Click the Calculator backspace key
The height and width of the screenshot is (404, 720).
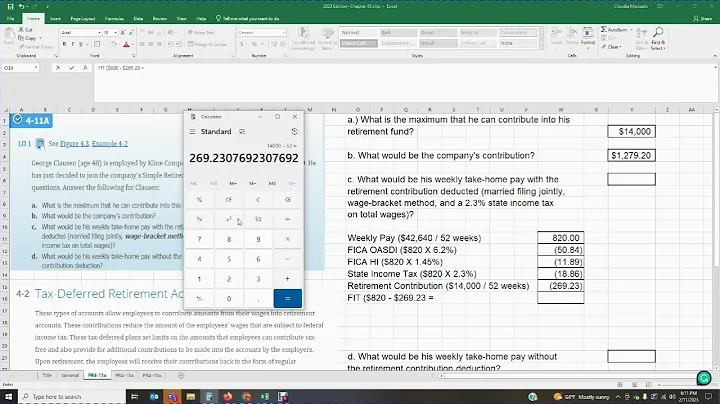coord(287,200)
